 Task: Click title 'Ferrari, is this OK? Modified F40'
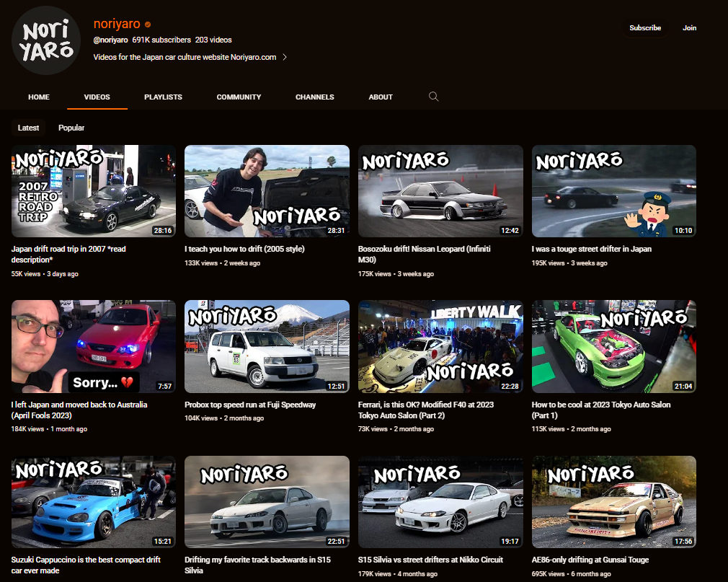[426, 410]
